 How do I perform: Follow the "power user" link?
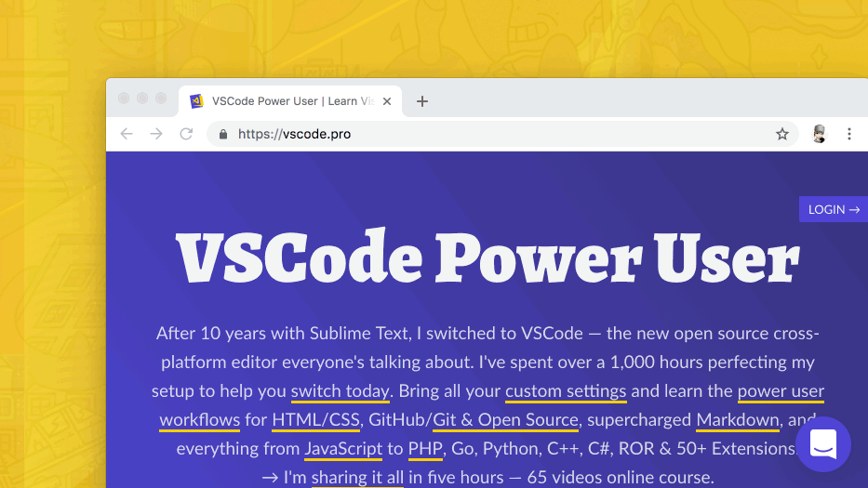point(781,391)
